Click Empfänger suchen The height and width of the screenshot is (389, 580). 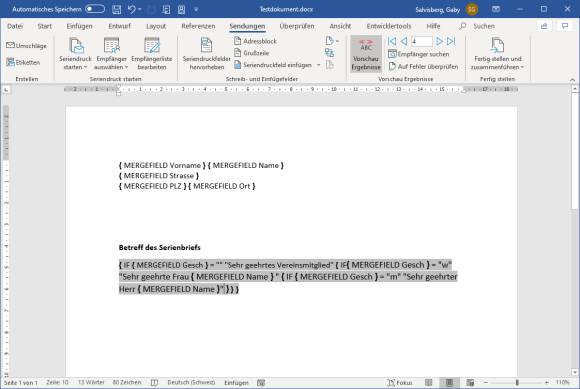(x=418, y=54)
